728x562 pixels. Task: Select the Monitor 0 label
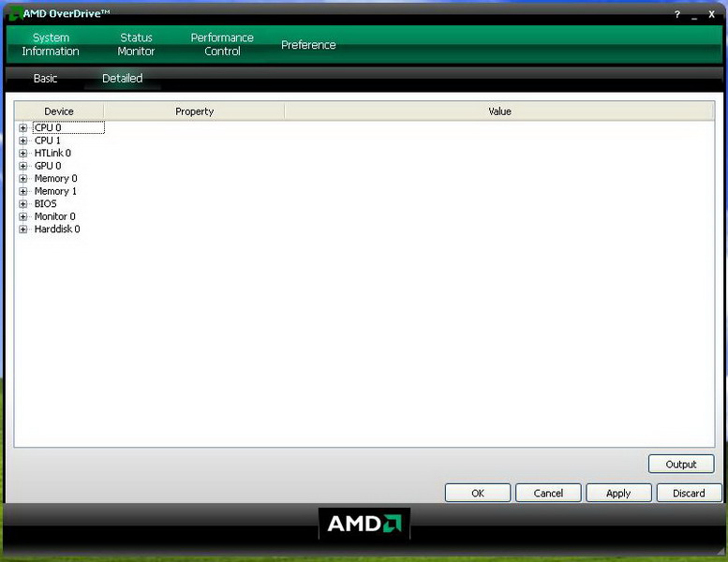coord(54,216)
